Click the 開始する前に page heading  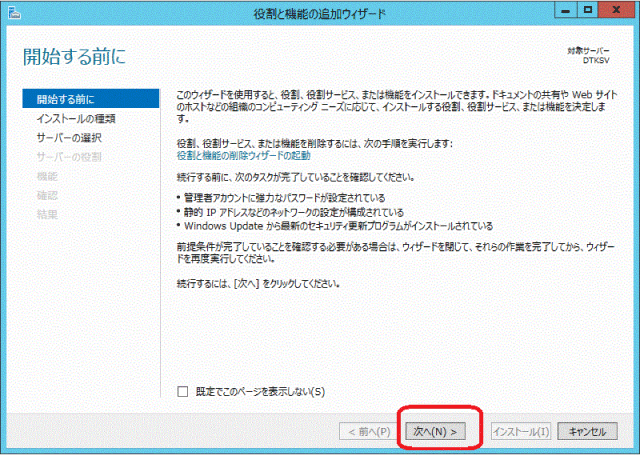(x=74, y=56)
